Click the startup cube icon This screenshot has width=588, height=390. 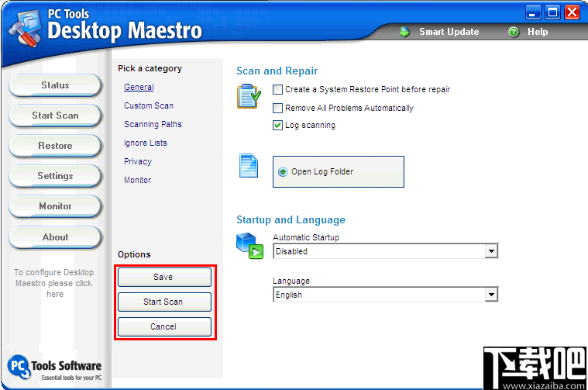(249, 246)
